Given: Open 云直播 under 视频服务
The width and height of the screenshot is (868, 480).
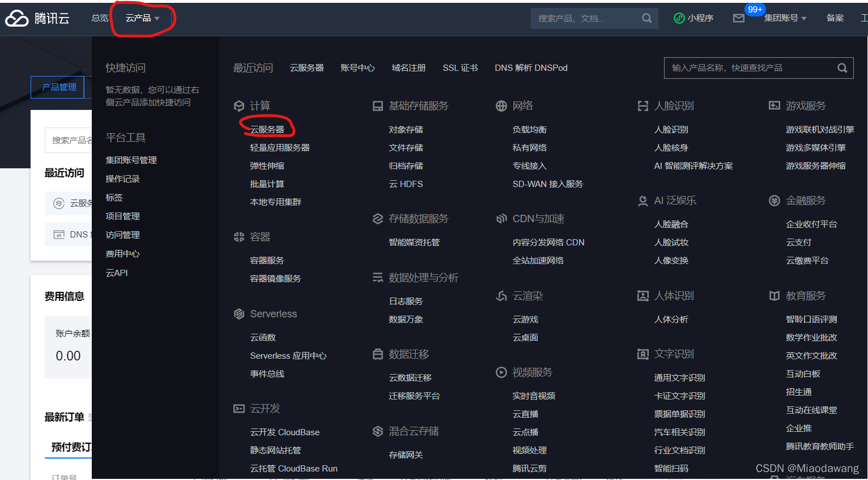Looking at the screenshot, I should tap(526, 414).
